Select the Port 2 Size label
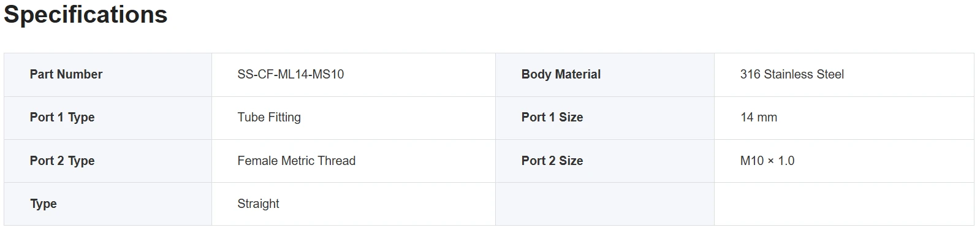The height and width of the screenshot is (230, 980). click(x=552, y=161)
